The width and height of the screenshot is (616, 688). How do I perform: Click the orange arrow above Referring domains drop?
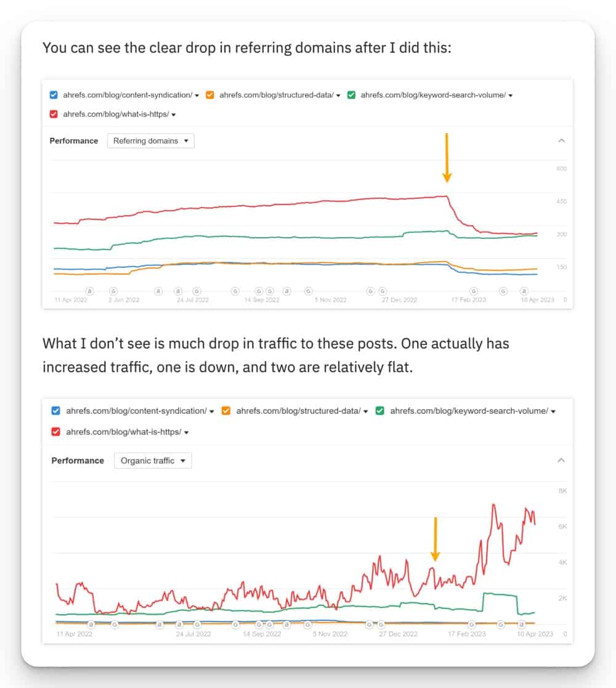pos(447,158)
